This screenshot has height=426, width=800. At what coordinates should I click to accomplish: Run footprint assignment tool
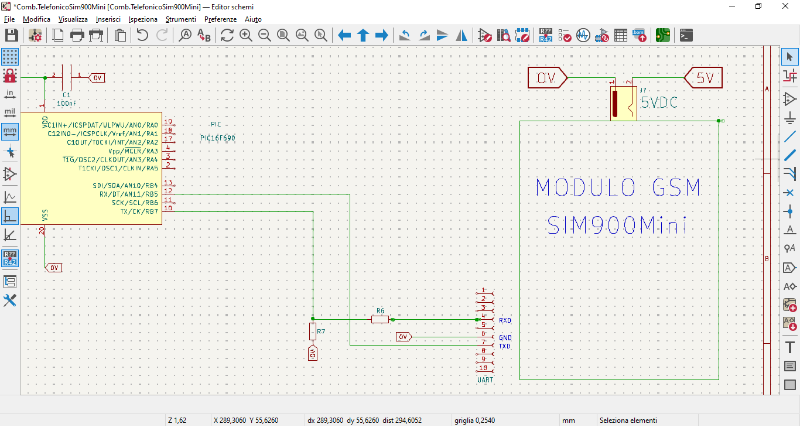pos(602,35)
